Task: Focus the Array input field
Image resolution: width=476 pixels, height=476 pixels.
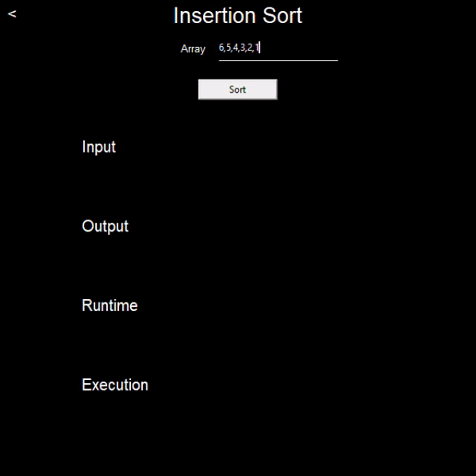Action: click(278, 51)
